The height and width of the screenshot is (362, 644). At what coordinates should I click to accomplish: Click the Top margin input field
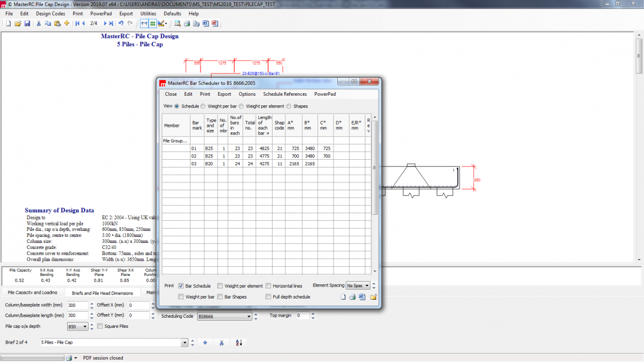pos(303,315)
